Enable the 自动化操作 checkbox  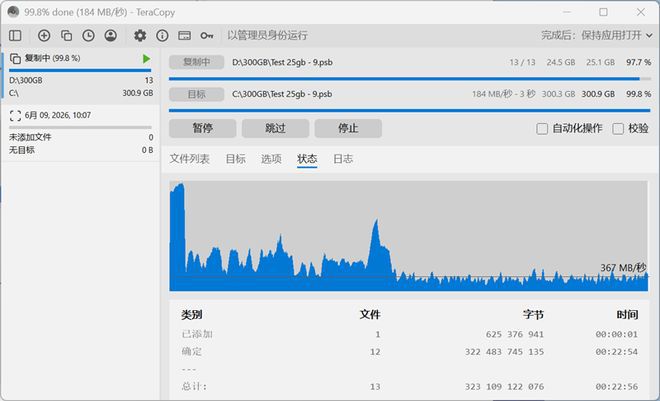[x=542, y=129]
